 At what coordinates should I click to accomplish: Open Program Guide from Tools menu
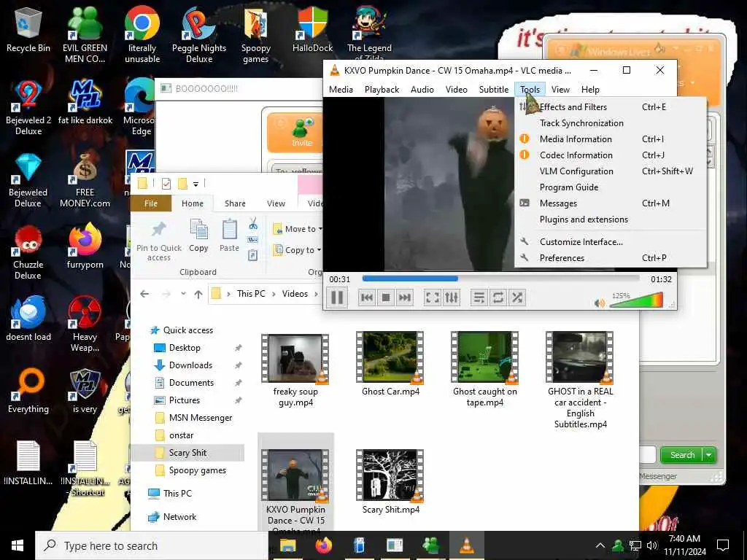tap(611, 187)
